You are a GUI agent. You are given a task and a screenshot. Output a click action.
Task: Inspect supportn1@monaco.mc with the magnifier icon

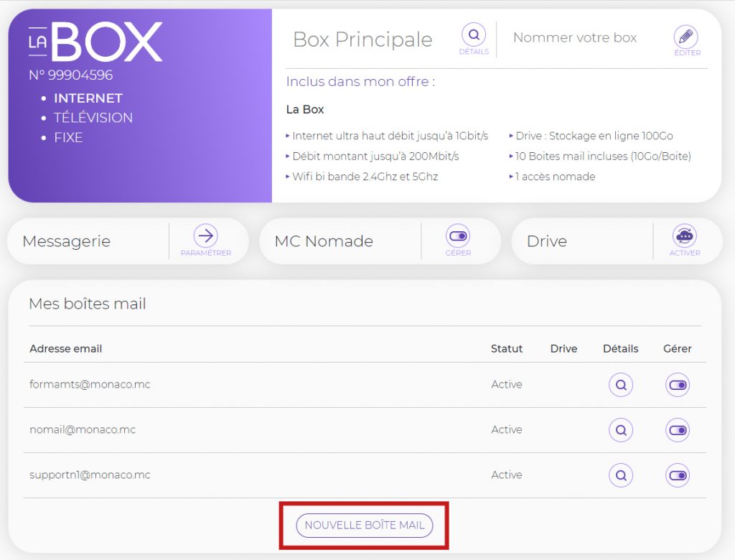[x=620, y=475]
